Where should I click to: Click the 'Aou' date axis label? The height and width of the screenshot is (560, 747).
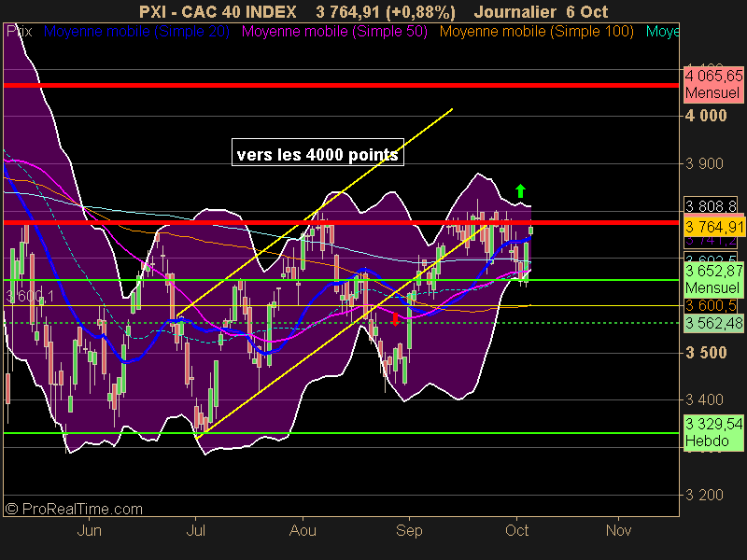tap(303, 530)
